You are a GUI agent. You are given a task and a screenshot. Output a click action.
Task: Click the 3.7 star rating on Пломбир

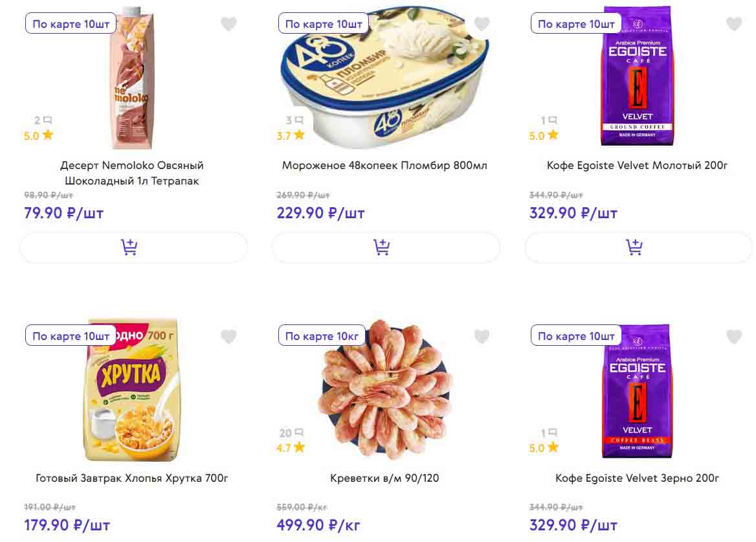291,135
